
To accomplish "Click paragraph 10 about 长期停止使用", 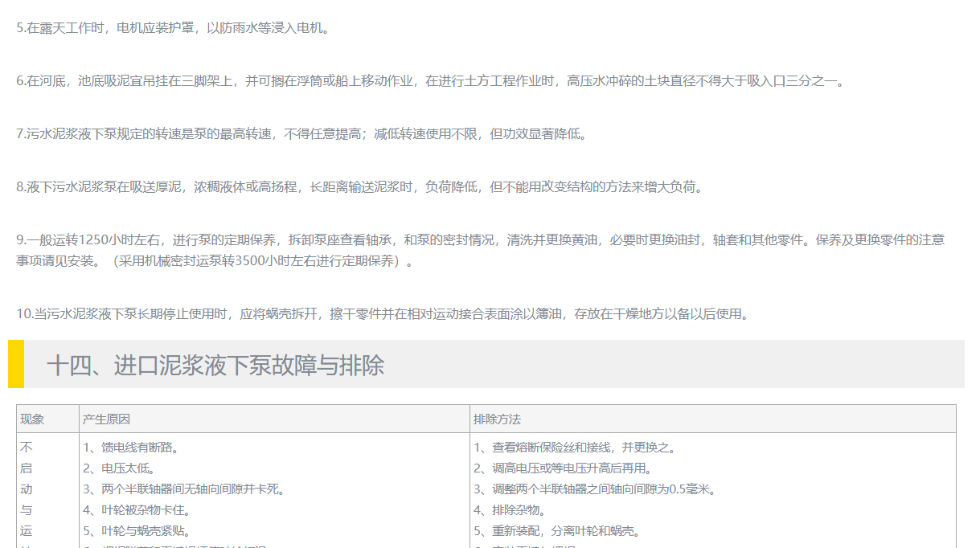I will tap(383, 314).
